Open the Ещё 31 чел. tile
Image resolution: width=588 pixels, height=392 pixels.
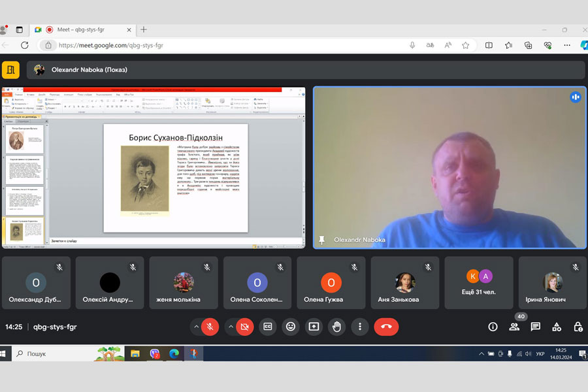479,283
